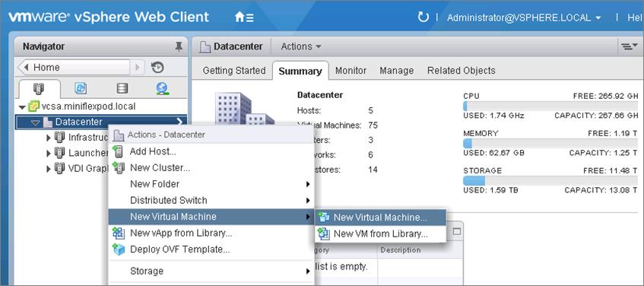The height and width of the screenshot is (286, 644).
Task: Click the vCenter icon beside vcsa.miniflexpod.local
Action: point(33,106)
